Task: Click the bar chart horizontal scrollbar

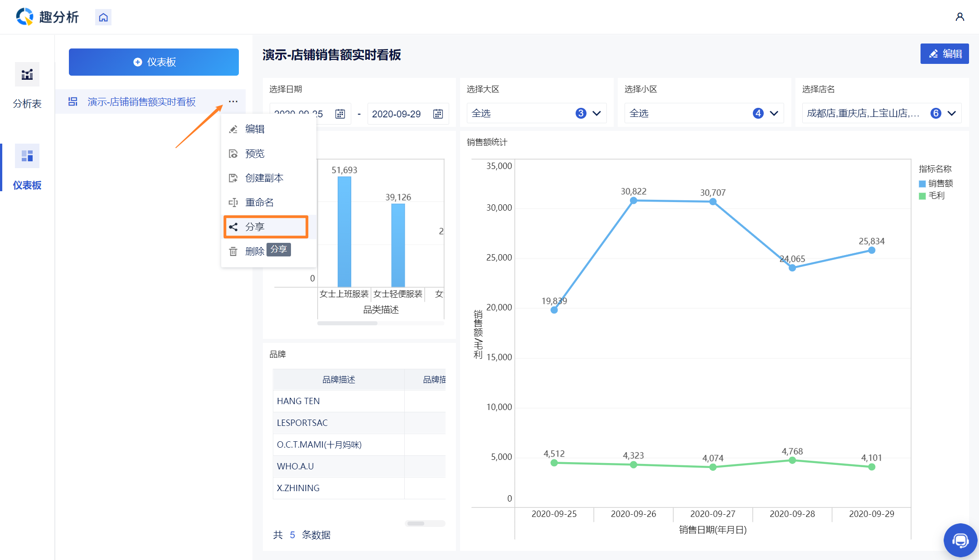Action: point(348,323)
